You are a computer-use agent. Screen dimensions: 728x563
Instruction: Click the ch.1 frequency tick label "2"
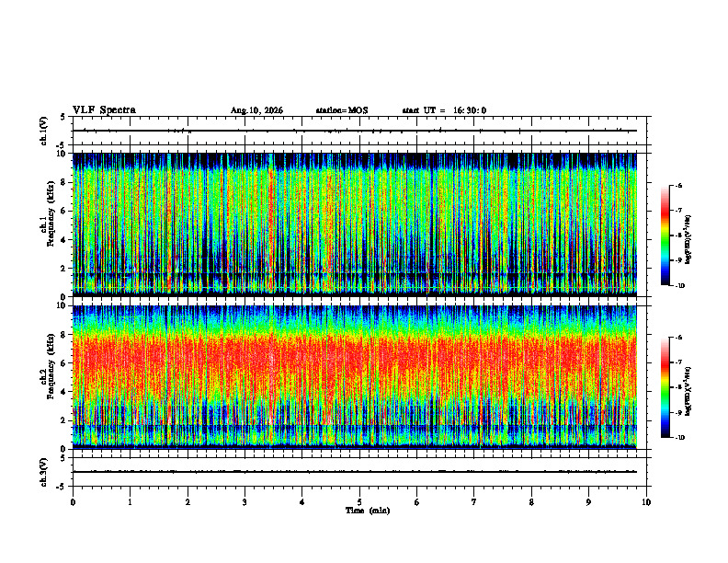tap(63, 269)
